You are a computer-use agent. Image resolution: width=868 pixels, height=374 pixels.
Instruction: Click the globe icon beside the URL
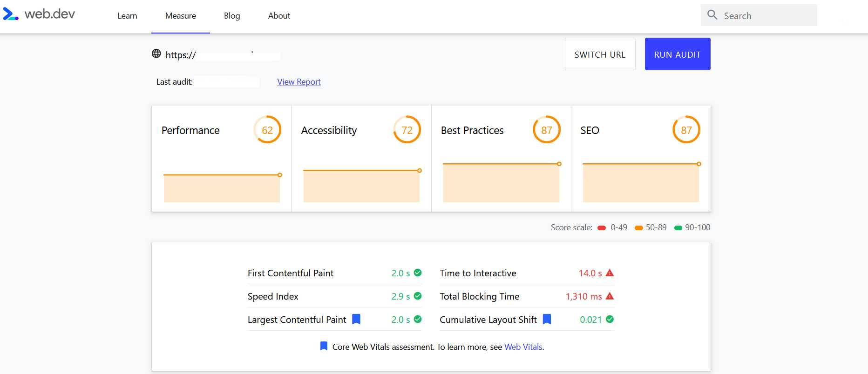pos(156,53)
